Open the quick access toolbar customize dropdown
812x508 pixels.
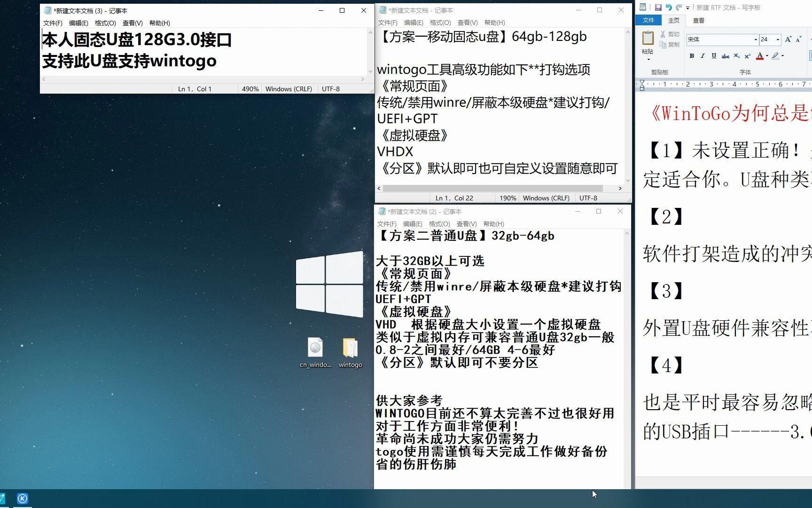click(x=687, y=8)
